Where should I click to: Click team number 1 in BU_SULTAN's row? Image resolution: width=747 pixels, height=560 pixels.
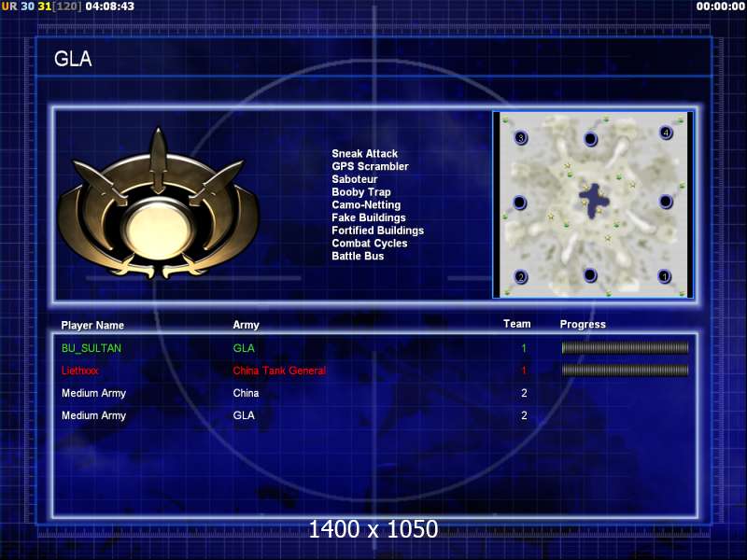[524, 348]
